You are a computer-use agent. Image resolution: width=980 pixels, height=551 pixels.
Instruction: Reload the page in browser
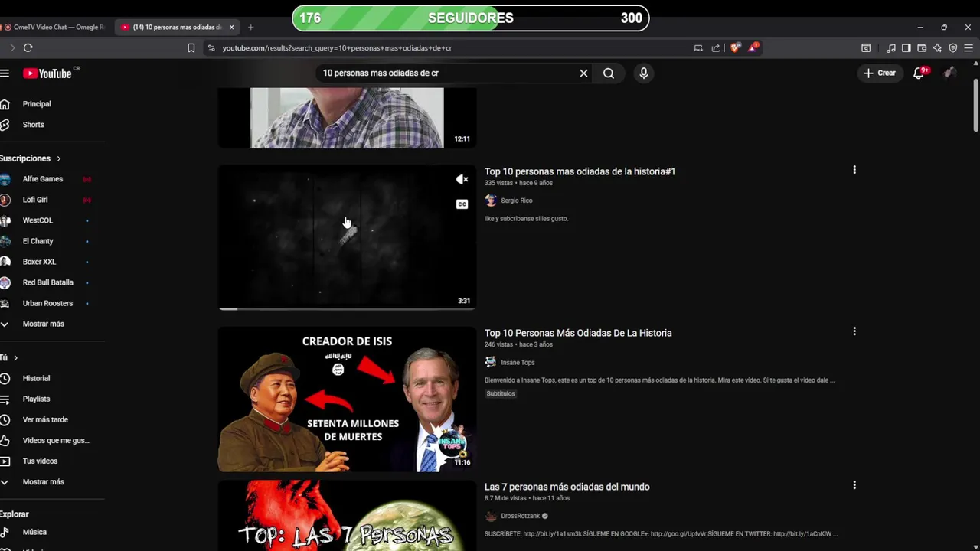pyautogui.click(x=28, y=47)
